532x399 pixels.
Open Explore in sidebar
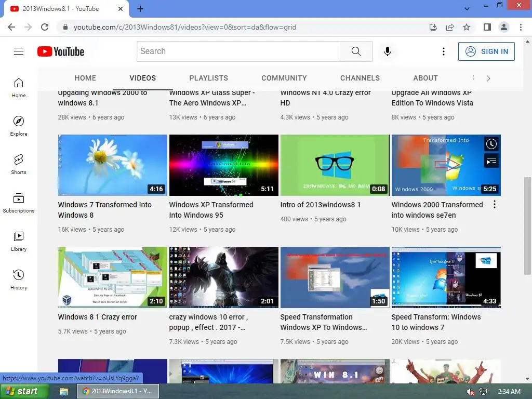[x=19, y=126]
